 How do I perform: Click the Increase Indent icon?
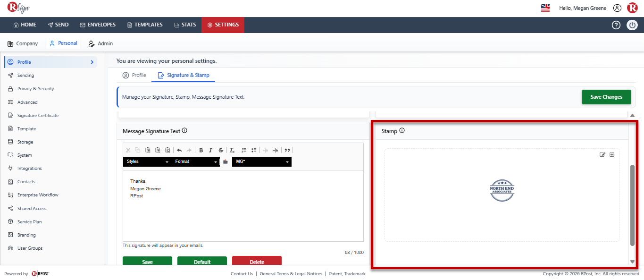pyautogui.click(x=276, y=150)
